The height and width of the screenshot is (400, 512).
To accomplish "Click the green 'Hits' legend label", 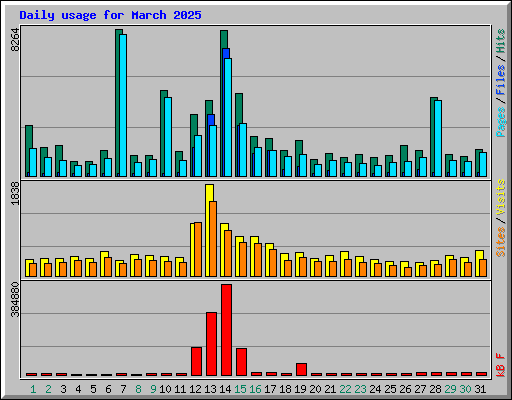I will pos(501,41).
